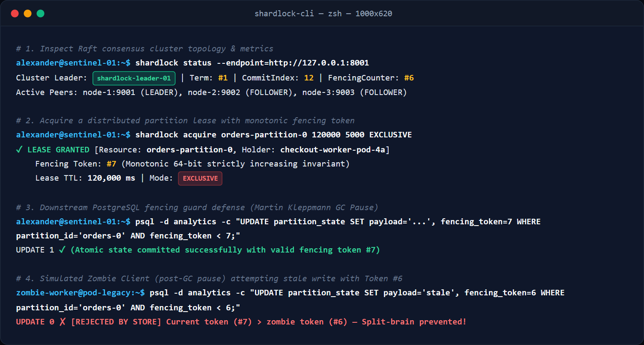Click the shardlock-leader-01 badge
644x345 pixels.
[134, 78]
